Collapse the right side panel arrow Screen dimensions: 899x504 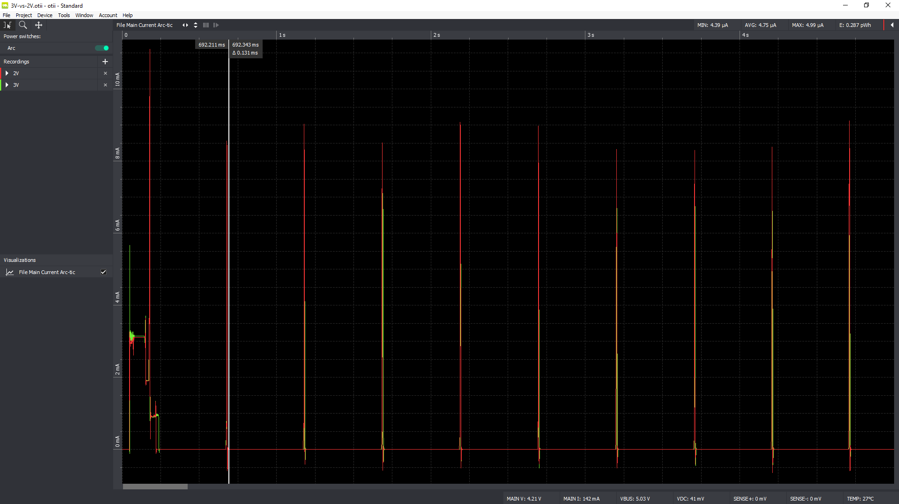(892, 25)
